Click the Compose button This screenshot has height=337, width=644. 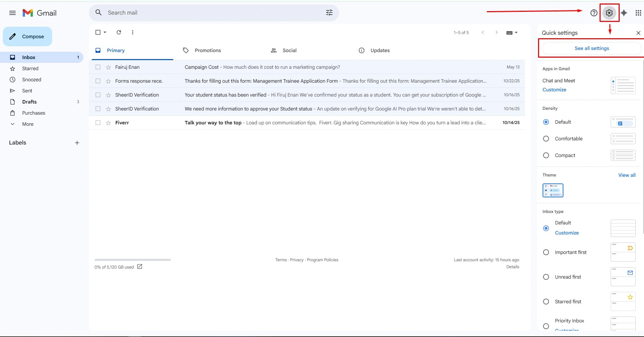27,36
